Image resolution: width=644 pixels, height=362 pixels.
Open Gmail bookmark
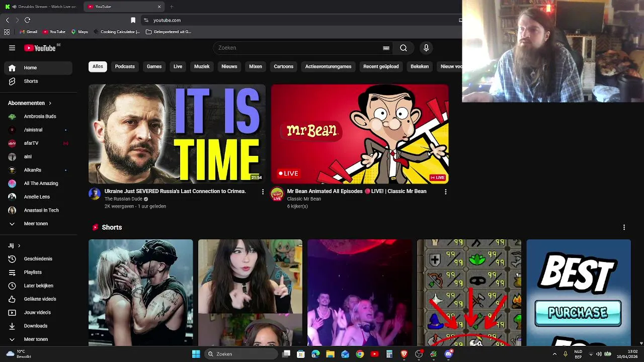28,32
